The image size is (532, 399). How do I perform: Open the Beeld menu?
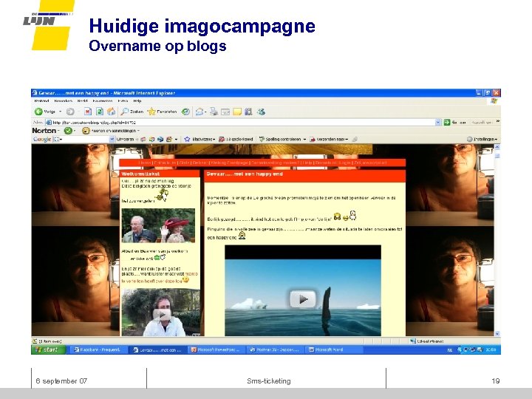(x=83, y=100)
